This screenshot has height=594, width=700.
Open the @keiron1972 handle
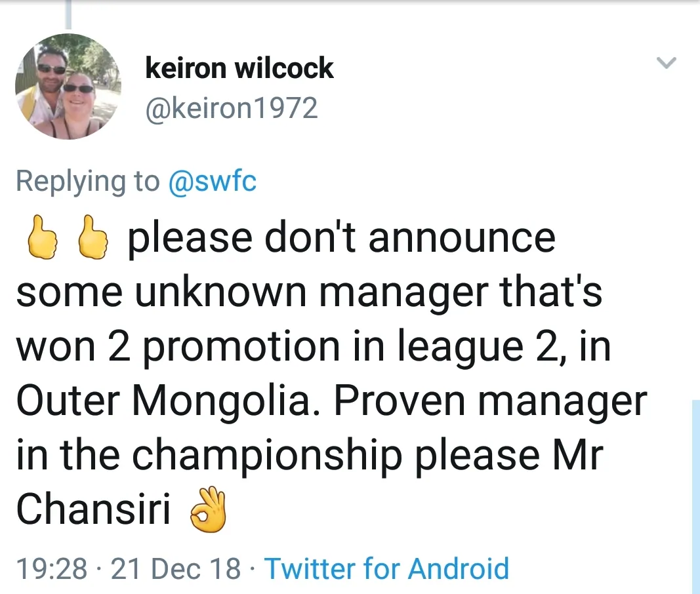[x=231, y=108]
